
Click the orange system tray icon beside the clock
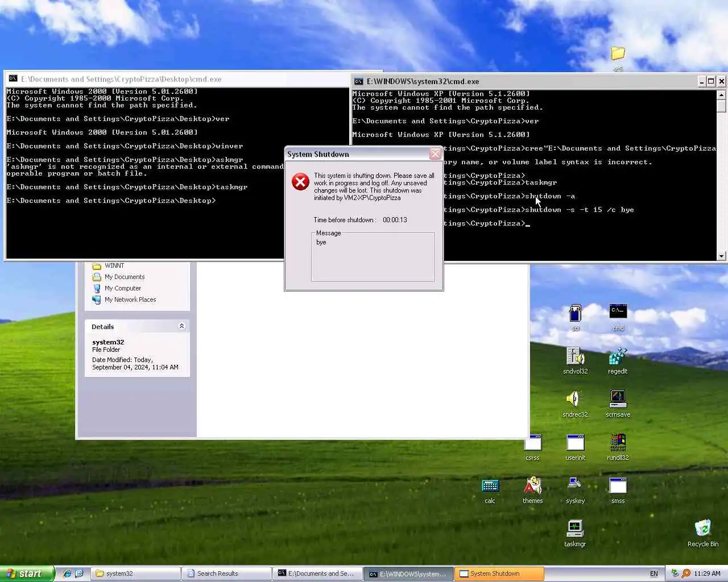pyautogui.click(x=686, y=573)
